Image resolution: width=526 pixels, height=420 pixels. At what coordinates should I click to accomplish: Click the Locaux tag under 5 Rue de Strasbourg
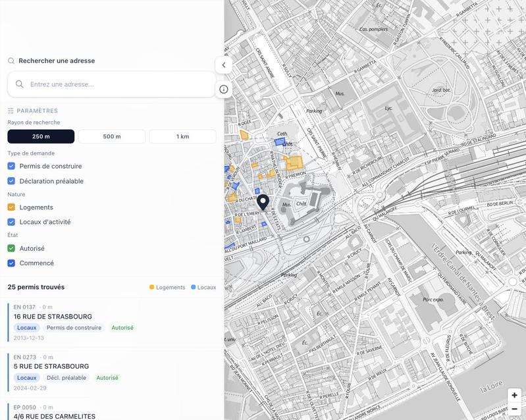(27, 378)
